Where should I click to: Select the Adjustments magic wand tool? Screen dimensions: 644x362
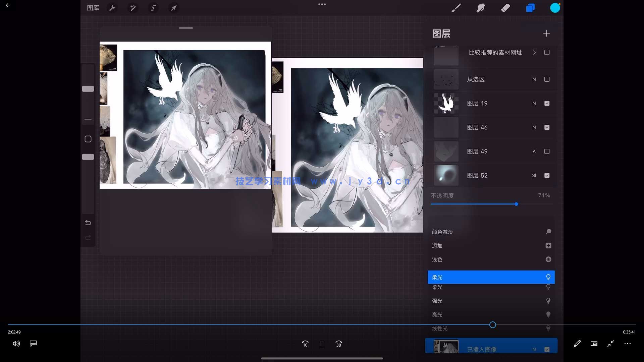[133, 8]
